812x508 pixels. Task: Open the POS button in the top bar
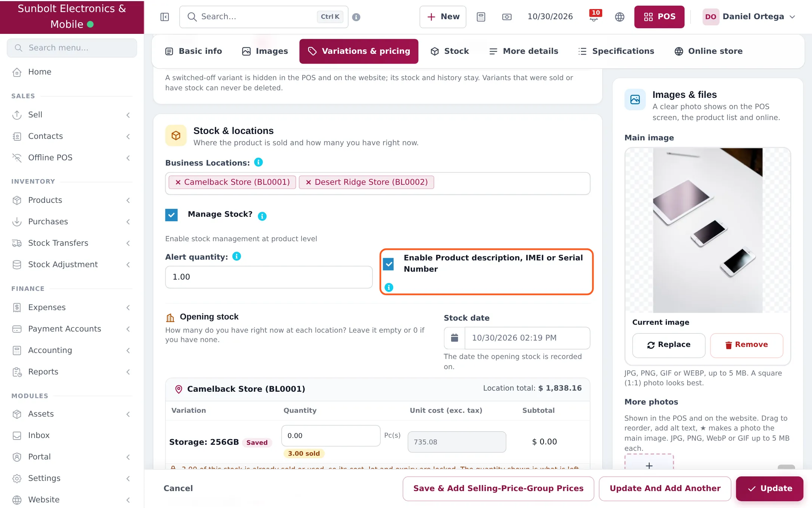(x=659, y=17)
